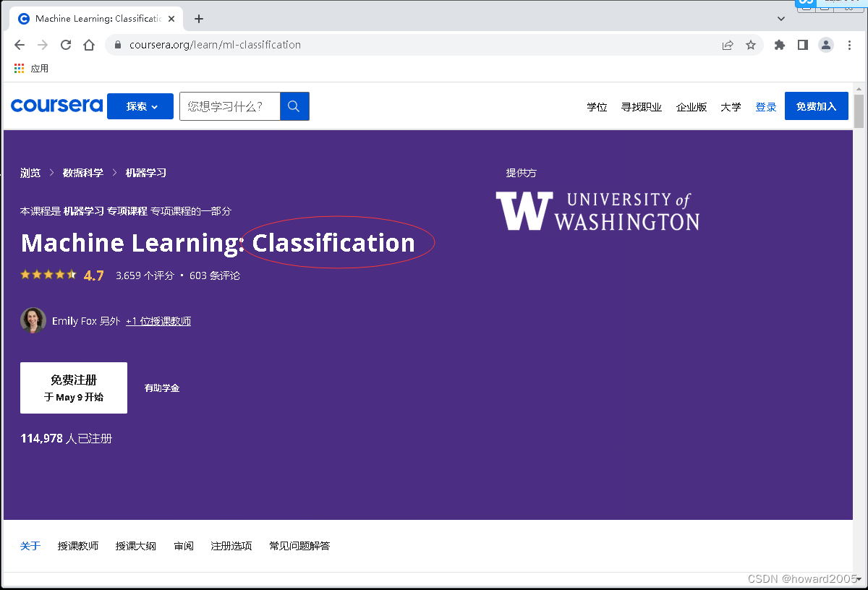
Task: Open the +1 位授课教师 link
Action: pyautogui.click(x=158, y=320)
